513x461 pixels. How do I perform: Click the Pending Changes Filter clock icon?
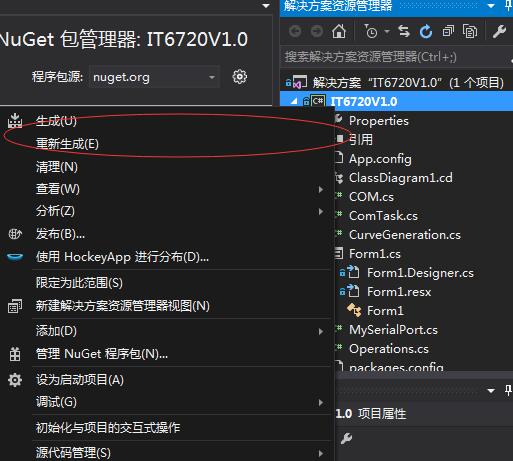tap(370, 32)
